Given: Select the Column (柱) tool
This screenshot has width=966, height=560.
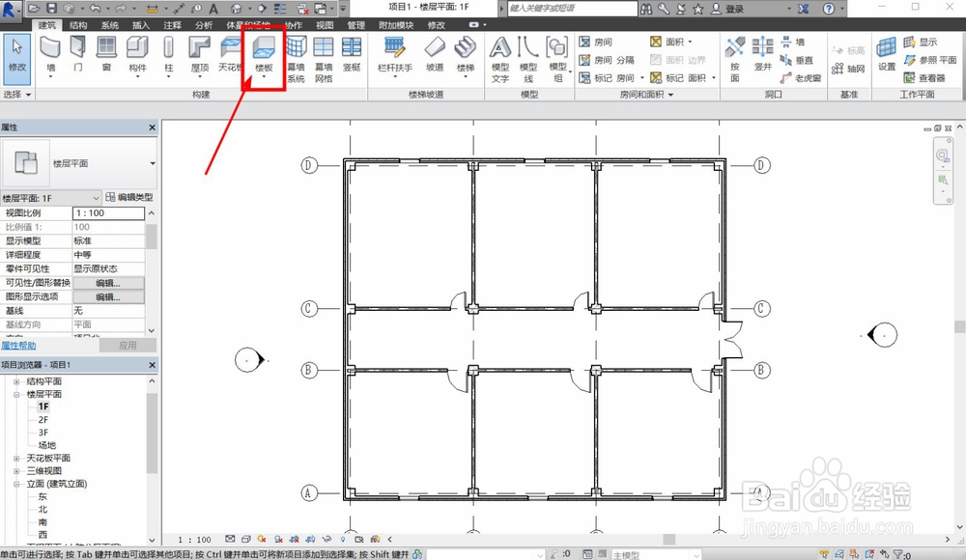Looking at the screenshot, I should pyautogui.click(x=168, y=55).
